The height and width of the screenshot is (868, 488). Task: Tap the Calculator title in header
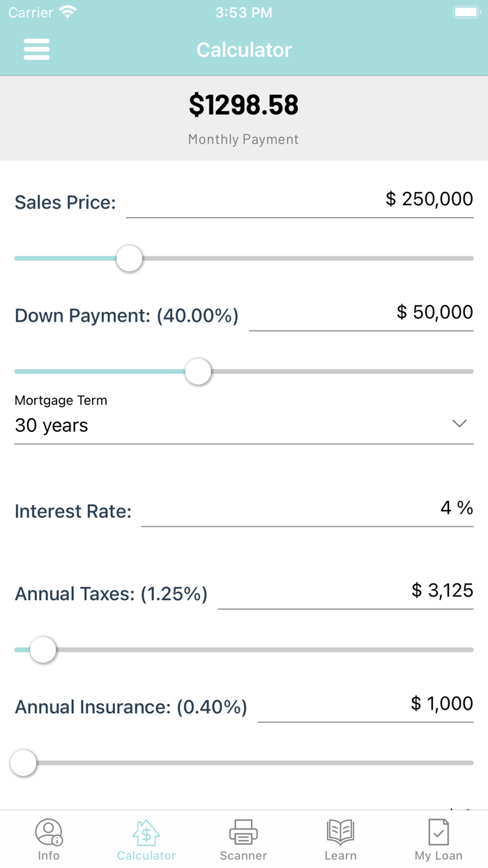tap(243, 50)
